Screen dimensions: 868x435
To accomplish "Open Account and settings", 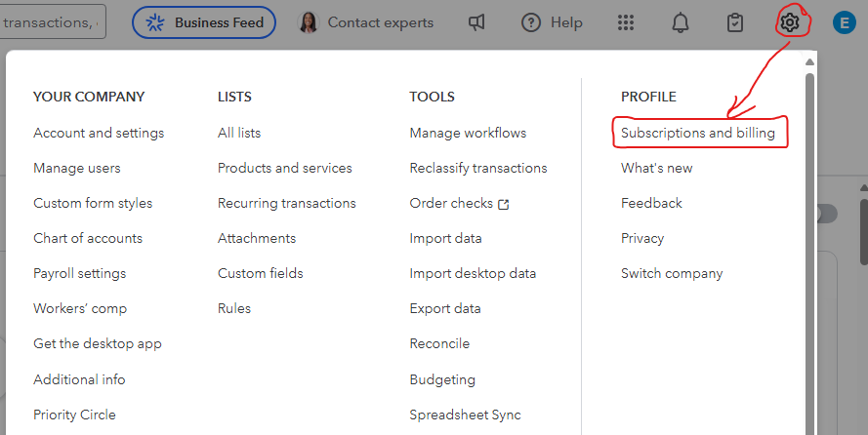I will tap(99, 133).
